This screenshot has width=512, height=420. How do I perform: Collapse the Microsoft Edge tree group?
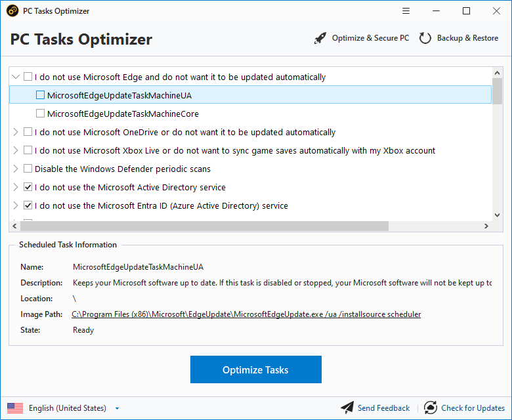16,77
